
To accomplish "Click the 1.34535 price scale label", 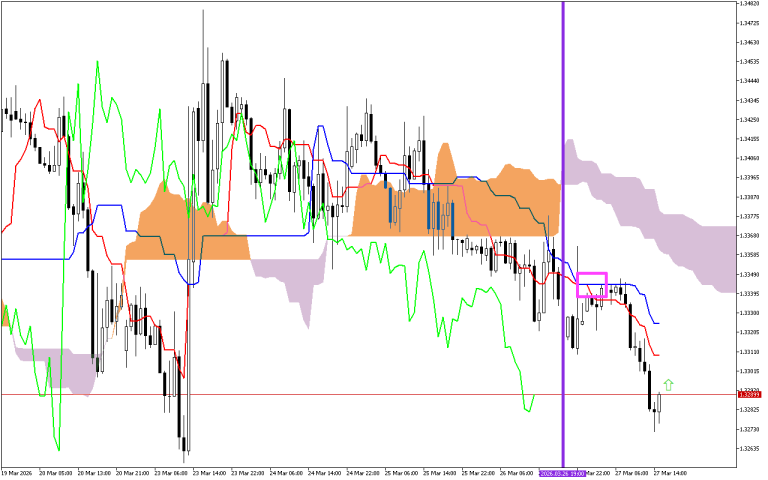I will [749, 62].
